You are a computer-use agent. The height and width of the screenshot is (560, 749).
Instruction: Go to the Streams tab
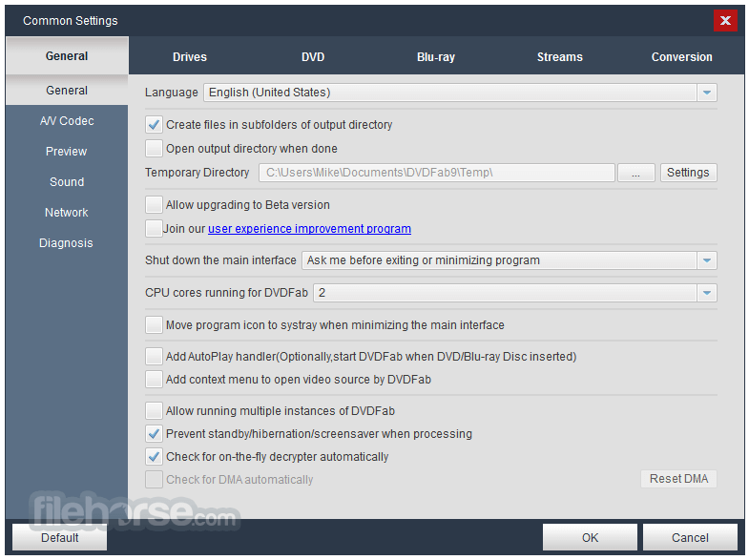(x=559, y=57)
